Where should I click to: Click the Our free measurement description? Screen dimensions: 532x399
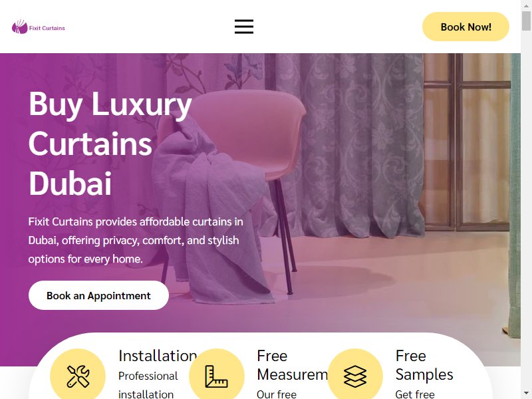pos(277,394)
